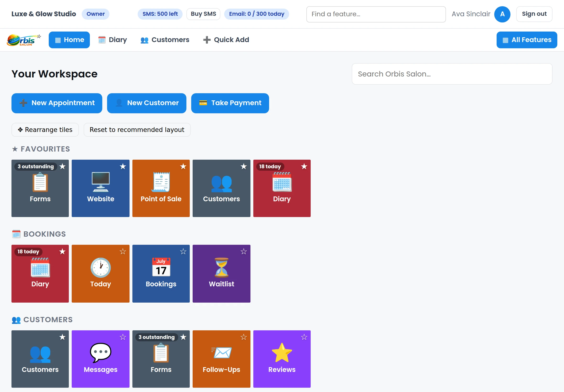Screen dimensions: 564x392
Task: Open the Forms tile in Favourites
Action: click(x=40, y=188)
